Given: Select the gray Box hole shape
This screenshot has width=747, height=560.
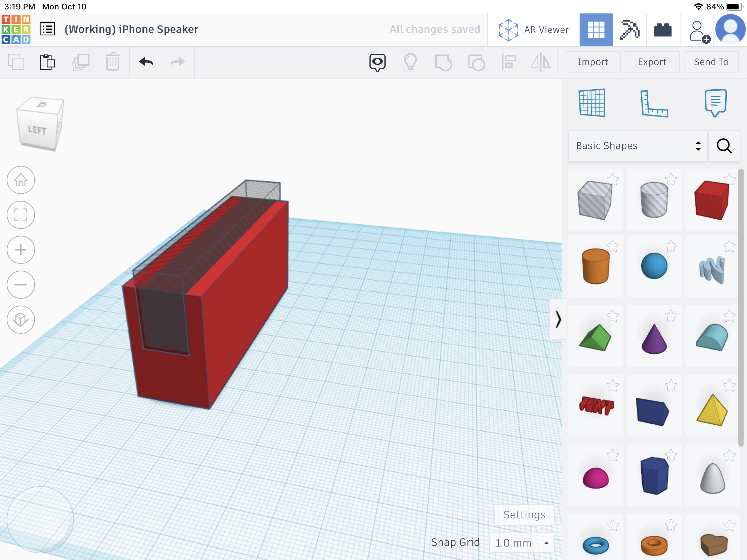Looking at the screenshot, I should click(595, 200).
